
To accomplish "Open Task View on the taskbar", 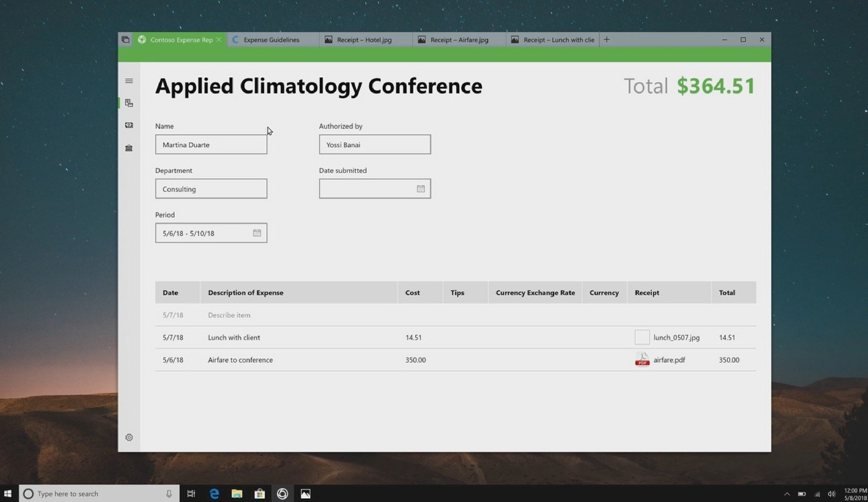I will pyautogui.click(x=191, y=494).
